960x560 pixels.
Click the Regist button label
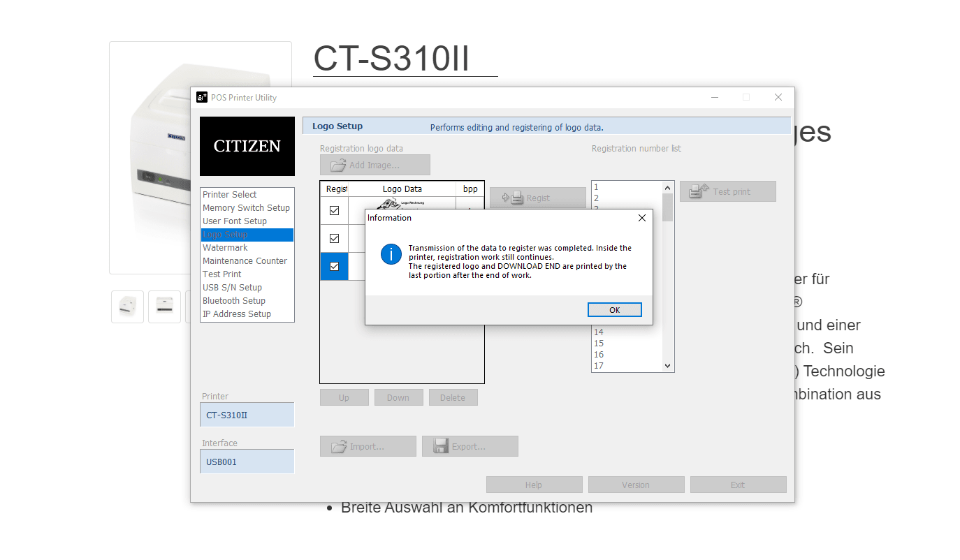pos(538,198)
